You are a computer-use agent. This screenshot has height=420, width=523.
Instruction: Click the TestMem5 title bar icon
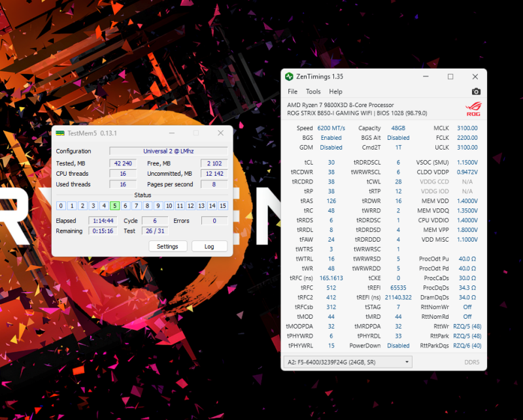[60, 133]
